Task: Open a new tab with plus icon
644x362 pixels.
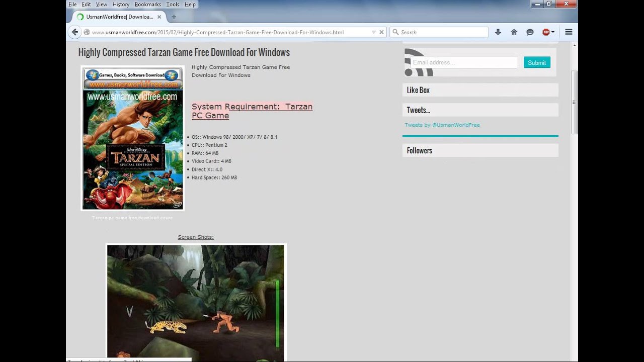Action: [x=174, y=17]
